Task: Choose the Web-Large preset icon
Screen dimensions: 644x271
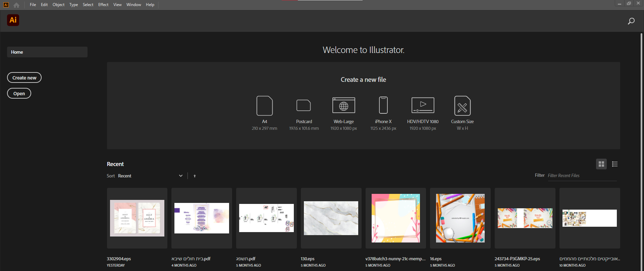Action: click(343, 106)
